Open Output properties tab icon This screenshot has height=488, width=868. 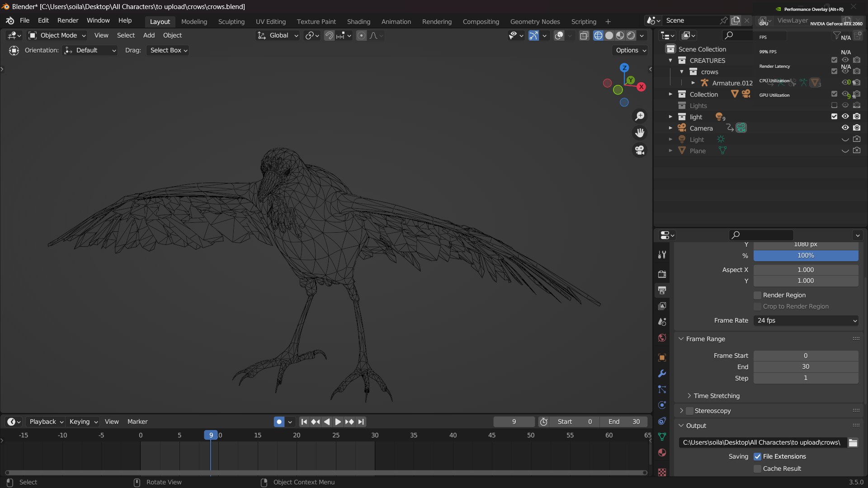[662, 290]
